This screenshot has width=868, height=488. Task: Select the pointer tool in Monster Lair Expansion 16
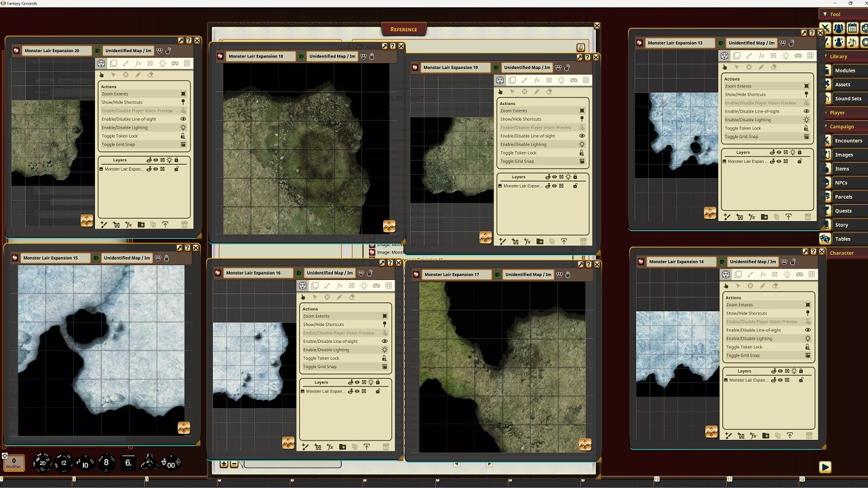pos(304,297)
